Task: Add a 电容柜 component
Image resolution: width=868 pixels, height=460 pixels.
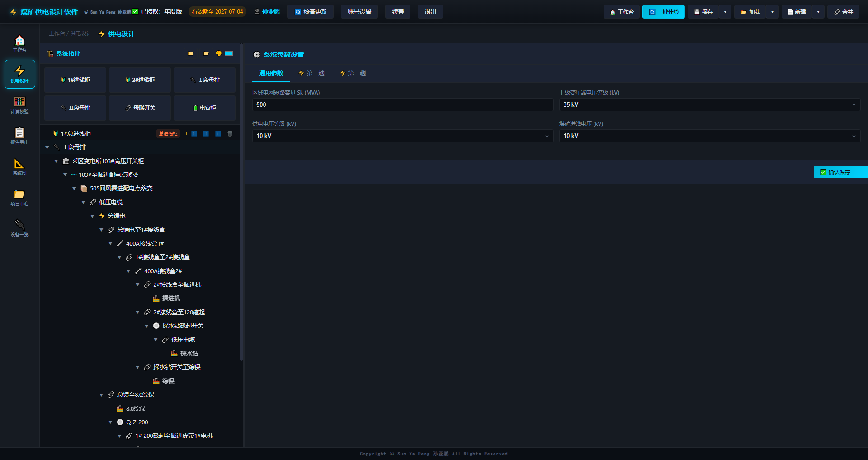Action: [205, 108]
